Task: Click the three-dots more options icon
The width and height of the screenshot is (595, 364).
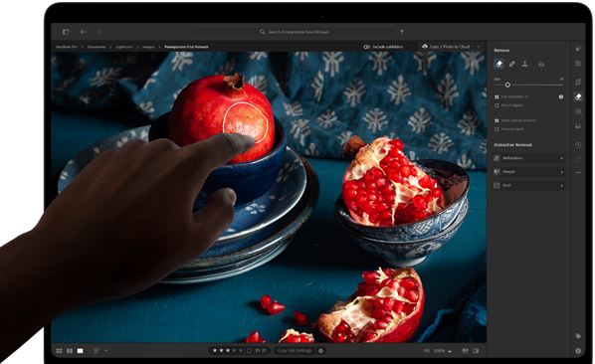Action: pos(578,172)
